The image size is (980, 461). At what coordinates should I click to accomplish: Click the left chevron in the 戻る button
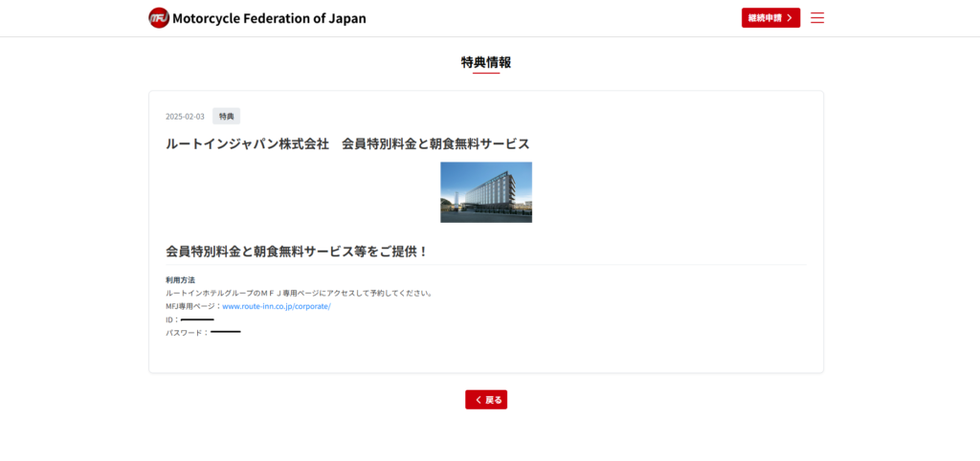478,400
